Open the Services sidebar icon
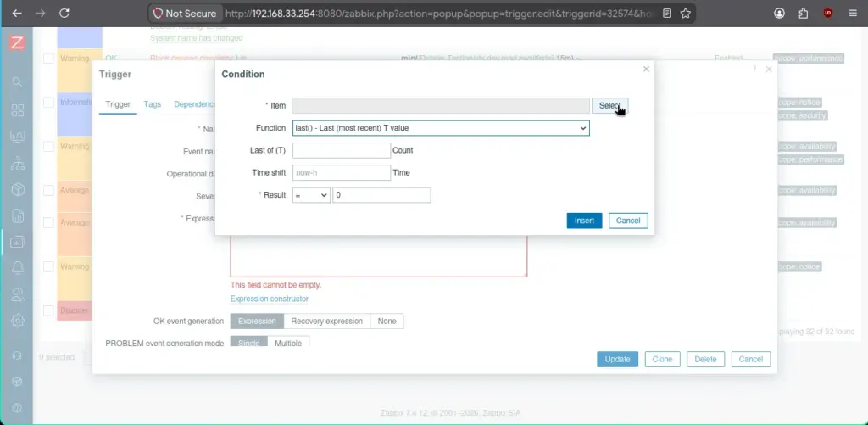 coord(17,163)
